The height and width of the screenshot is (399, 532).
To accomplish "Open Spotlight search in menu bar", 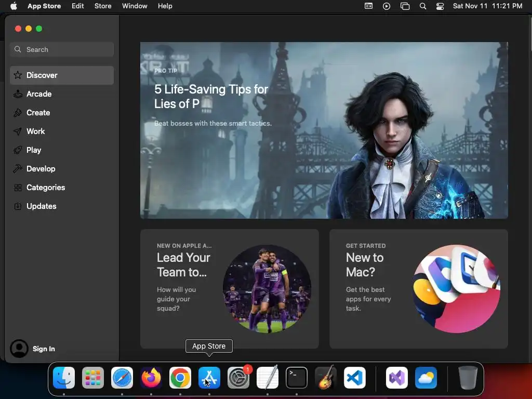I will 423,6.
